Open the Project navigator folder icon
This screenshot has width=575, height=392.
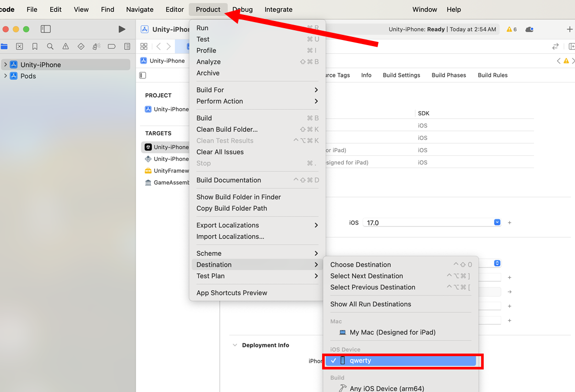point(4,47)
